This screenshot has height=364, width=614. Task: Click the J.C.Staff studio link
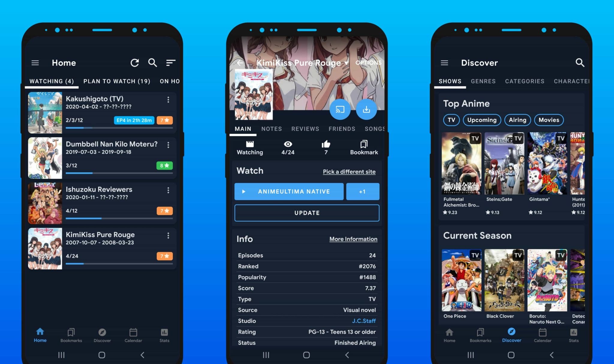pos(363,321)
